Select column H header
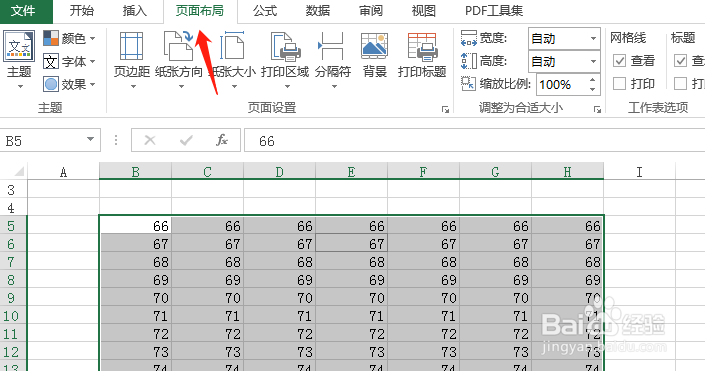The height and width of the screenshot is (371, 705). 567,171
